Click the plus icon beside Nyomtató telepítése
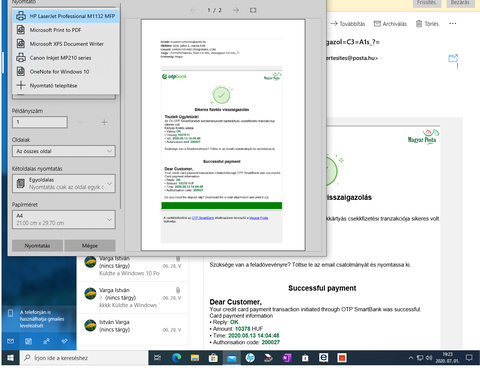Image resolution: width=480 pixels, height=384 pixels. (x=21, y=85)
